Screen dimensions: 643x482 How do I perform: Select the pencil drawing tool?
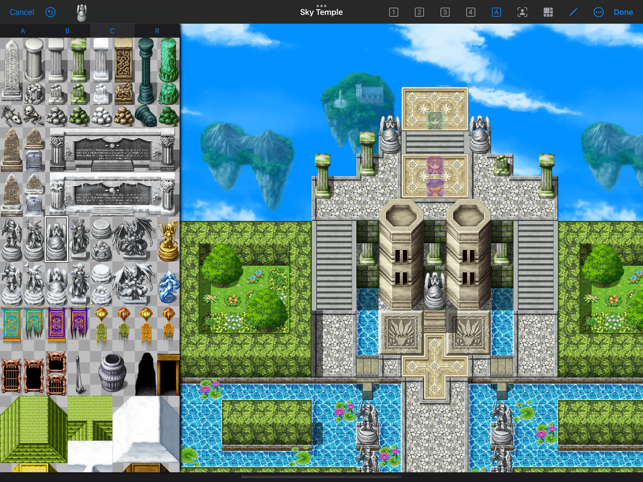click(573, 12)
